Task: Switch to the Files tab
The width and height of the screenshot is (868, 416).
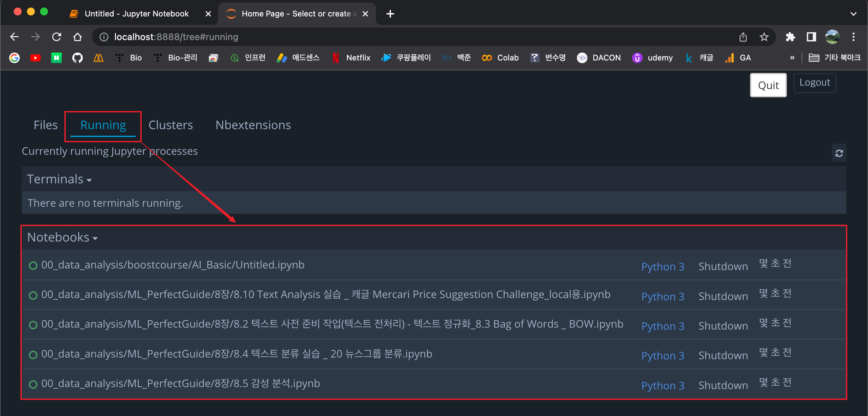Action: pyautogui.click(x=45, y=125)
